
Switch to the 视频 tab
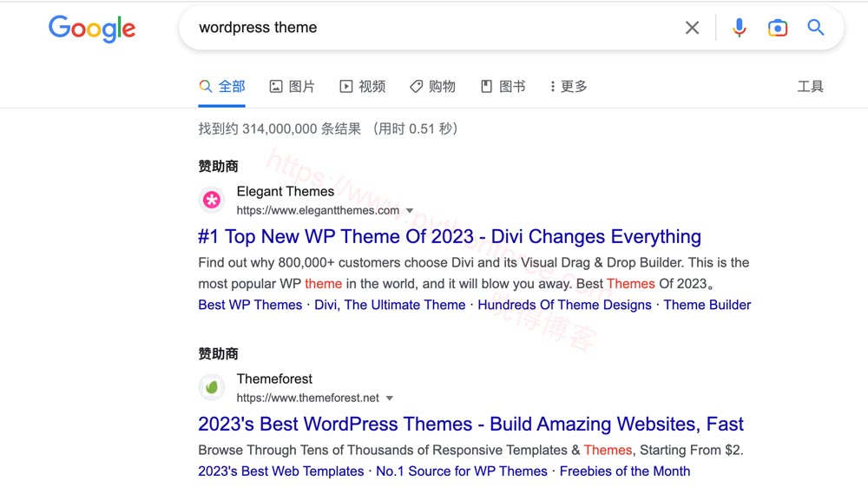click(362, 86)
